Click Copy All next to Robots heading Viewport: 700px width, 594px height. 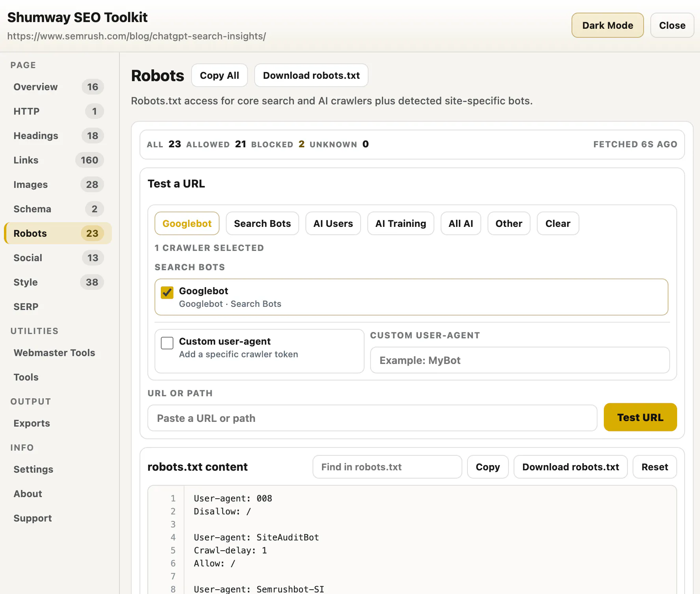220,75
